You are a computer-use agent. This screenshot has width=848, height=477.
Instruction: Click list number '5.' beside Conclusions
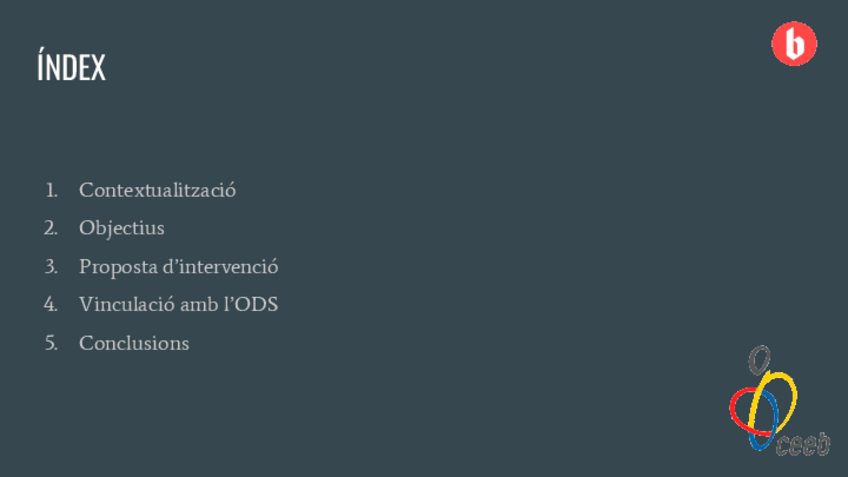tap(51, 343)
